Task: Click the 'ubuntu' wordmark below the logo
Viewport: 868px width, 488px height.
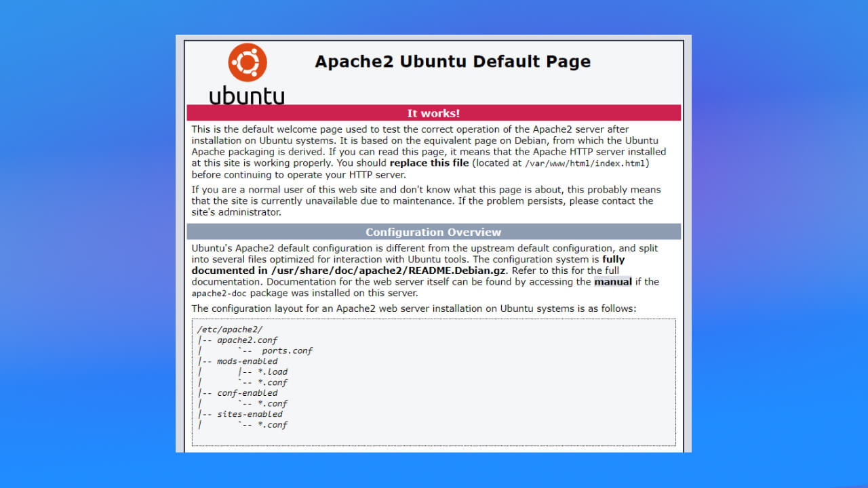Action: [x=247, y=96]
